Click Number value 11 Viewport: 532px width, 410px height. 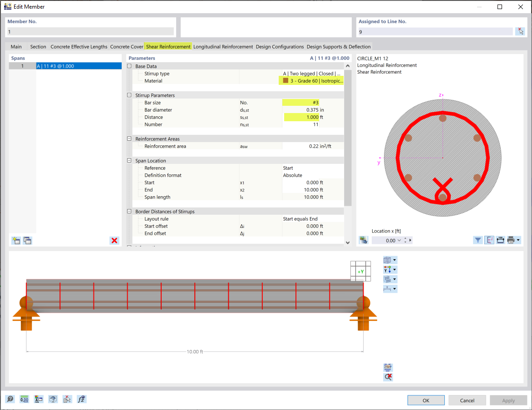coord(300,124)
